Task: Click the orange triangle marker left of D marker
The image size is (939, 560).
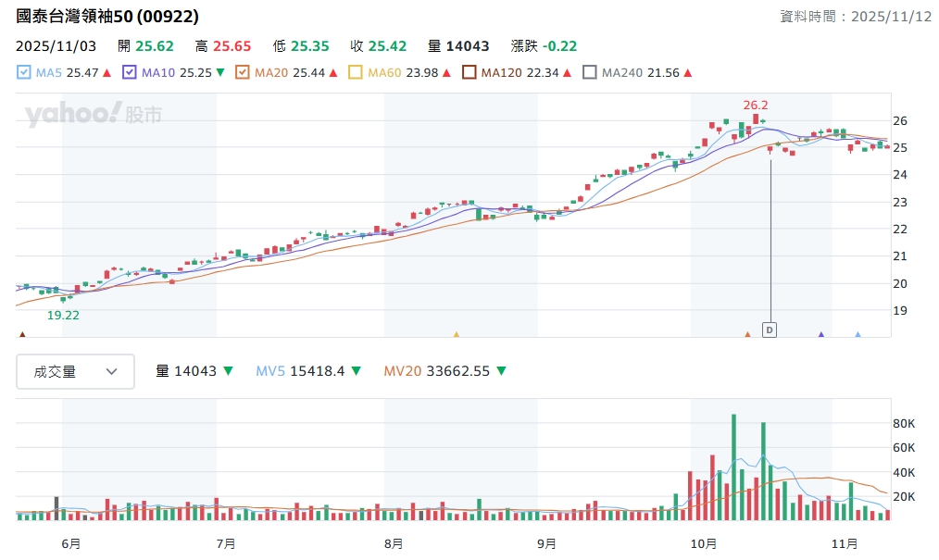Action: point(748,334)
